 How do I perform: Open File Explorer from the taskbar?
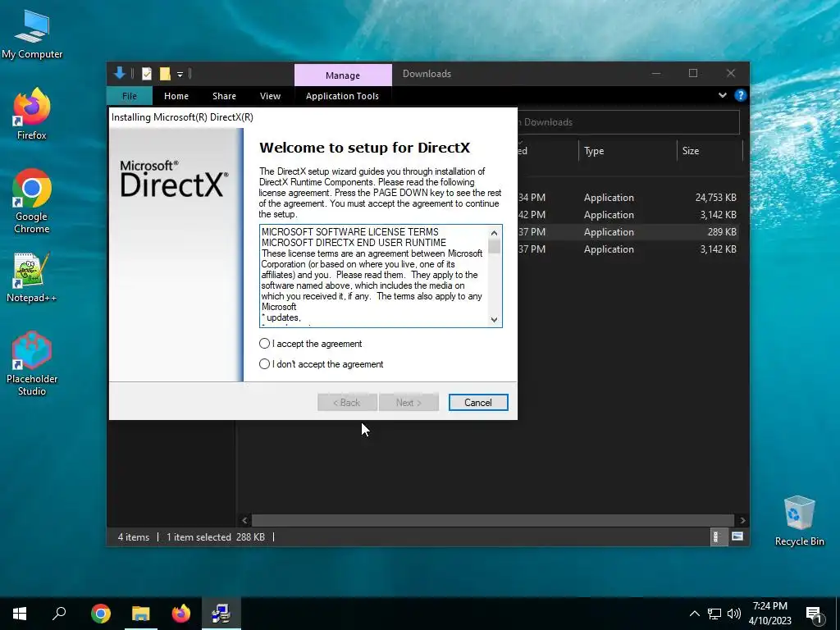pos(141,613)
